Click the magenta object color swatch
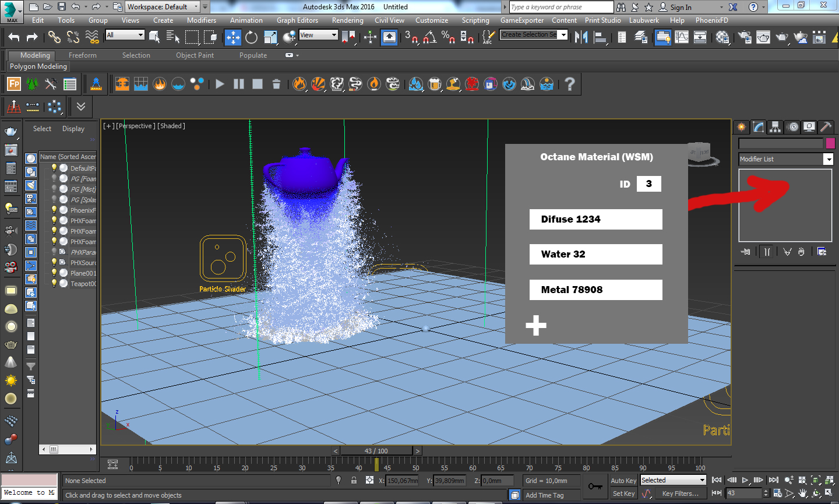Viewport: 839px width, 504px height. coord(830,143)
